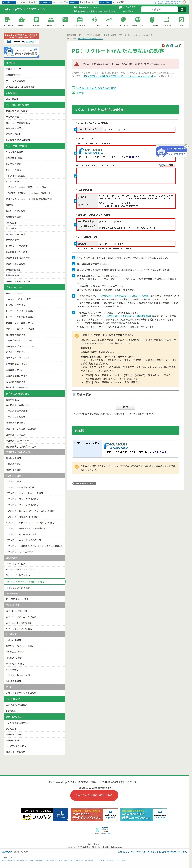Screen dimensions: 192x868
Task: Click the additional display content text area
Action: click(x=126, y=176)
